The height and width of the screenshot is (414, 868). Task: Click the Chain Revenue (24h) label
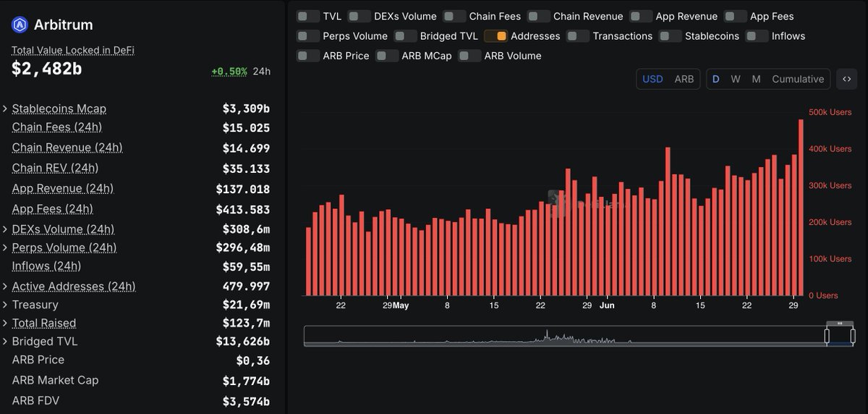click(67, 148)
